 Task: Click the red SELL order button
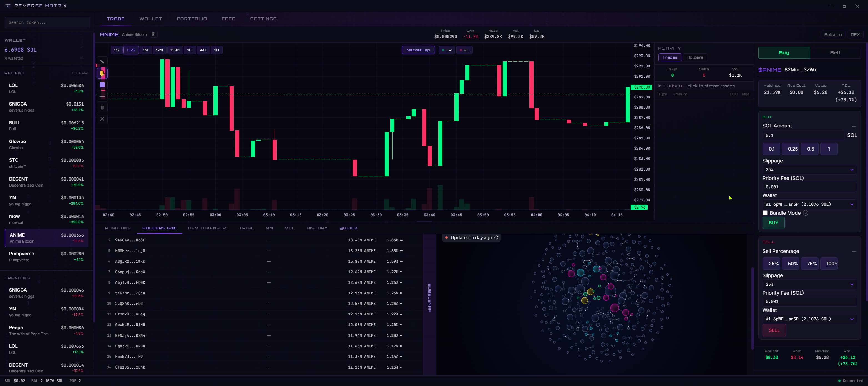(x=774, y=330)
